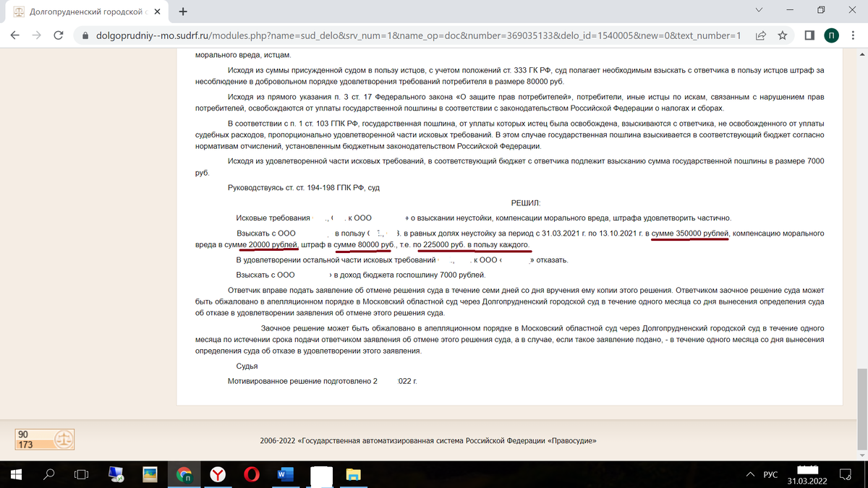Switch the РУС input language
The image size is (868, 488).
pyautogui.click(x=771, y=475)
